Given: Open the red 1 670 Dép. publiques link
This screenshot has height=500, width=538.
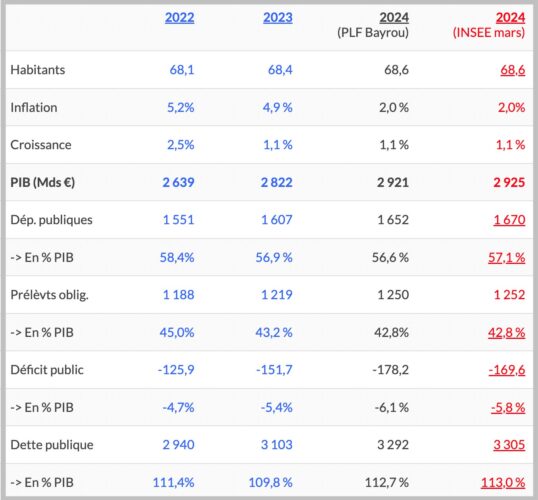Looking at the screenshot, I should click(x=509, y=220).
